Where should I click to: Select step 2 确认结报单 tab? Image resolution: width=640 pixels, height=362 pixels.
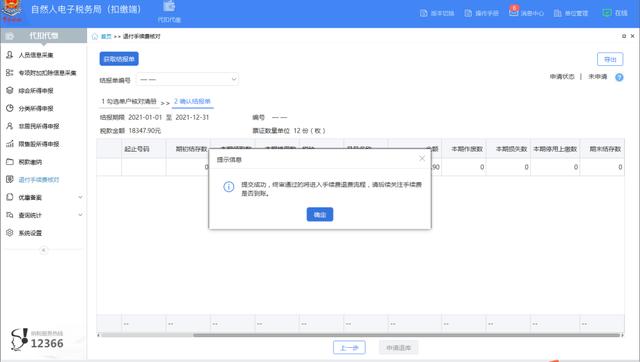[192, 101]
